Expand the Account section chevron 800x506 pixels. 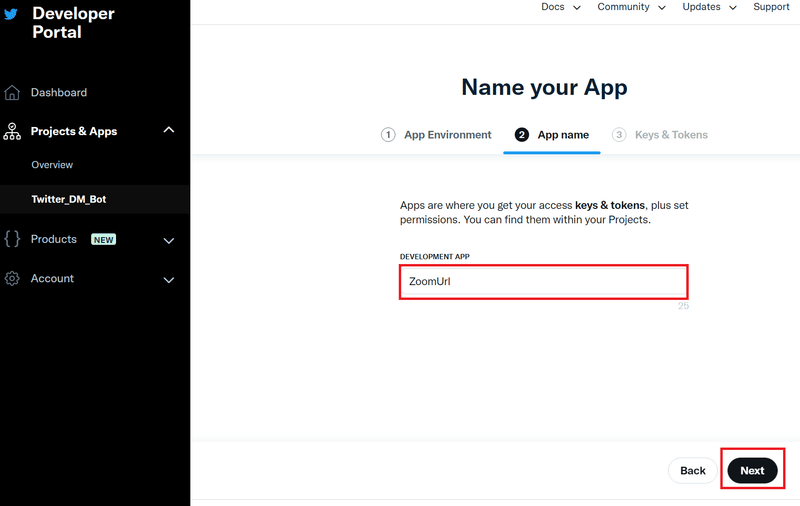click(169, 280)
